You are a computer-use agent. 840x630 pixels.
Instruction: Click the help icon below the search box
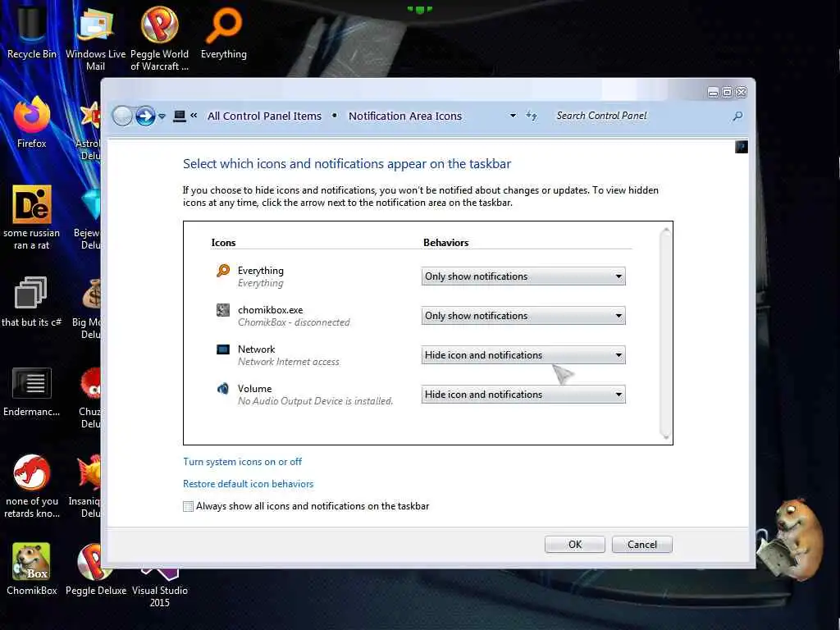pyautogui.click(x=742, y=147)
